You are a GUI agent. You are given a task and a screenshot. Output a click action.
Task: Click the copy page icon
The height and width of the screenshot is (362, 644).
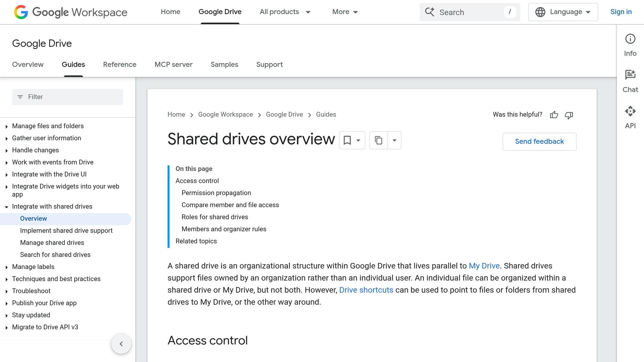(379, 140)
